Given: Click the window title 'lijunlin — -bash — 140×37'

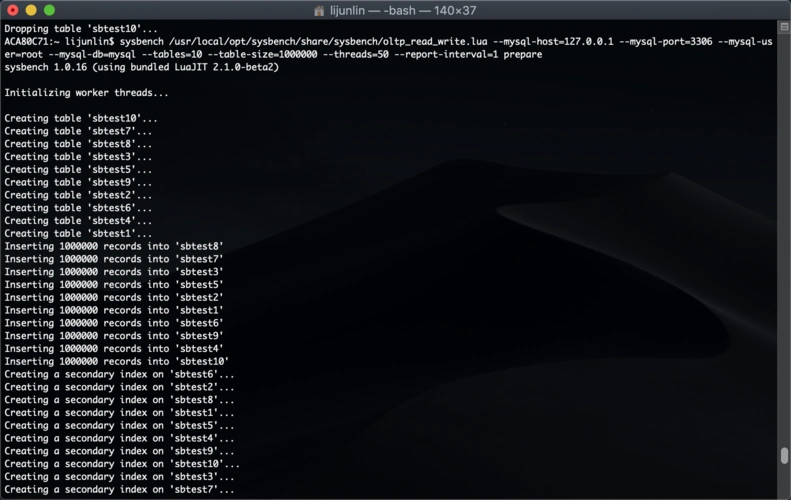Looking at the screenshot, I should pyautogui.click(x=403, y=11).
